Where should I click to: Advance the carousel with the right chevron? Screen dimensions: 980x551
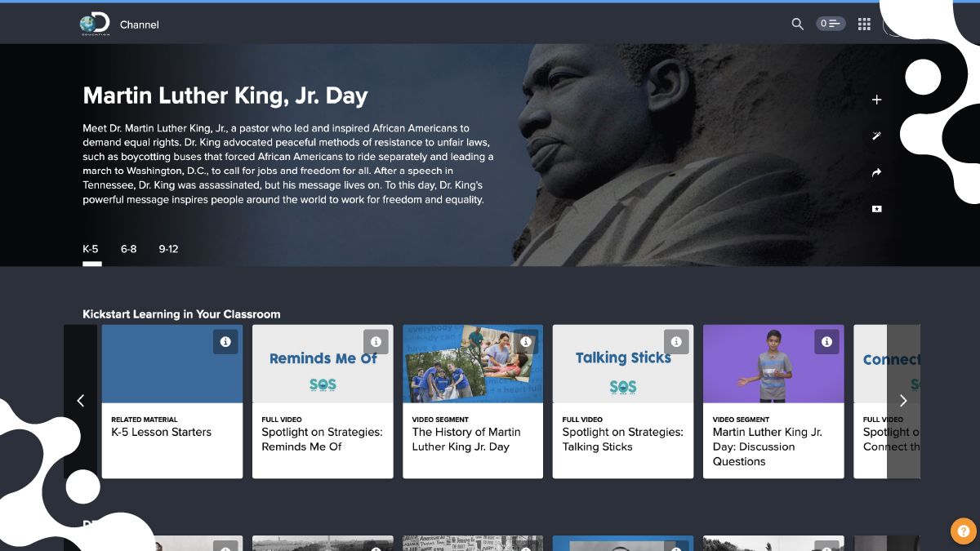tap(902, 401)
